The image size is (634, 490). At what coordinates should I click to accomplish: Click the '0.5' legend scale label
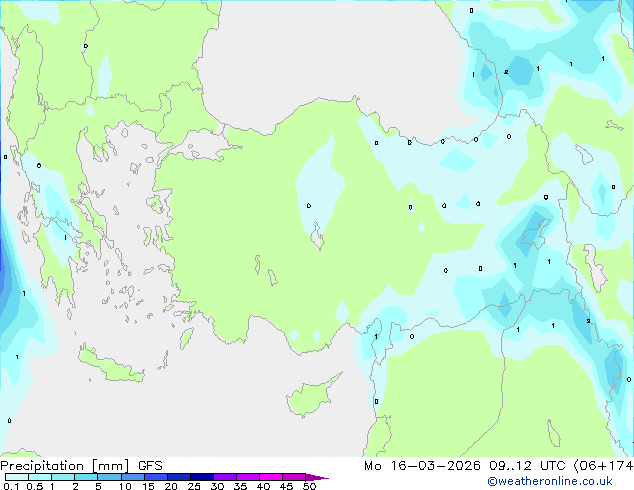(35, 486)
